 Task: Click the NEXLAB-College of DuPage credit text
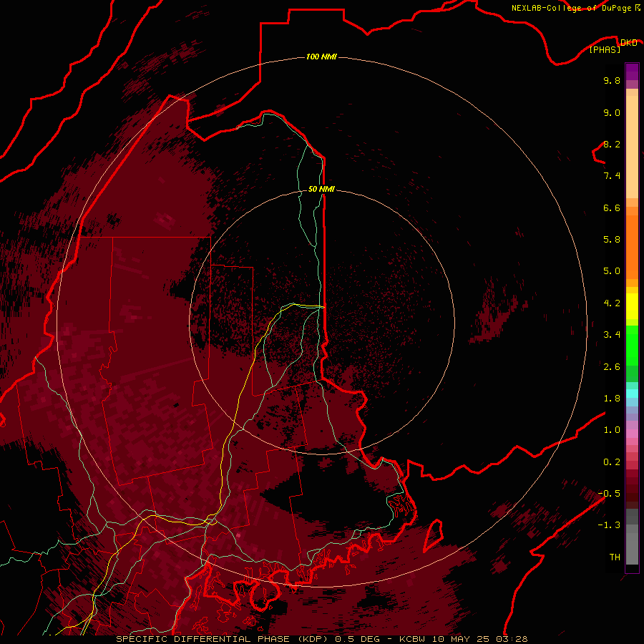point(571,8)
